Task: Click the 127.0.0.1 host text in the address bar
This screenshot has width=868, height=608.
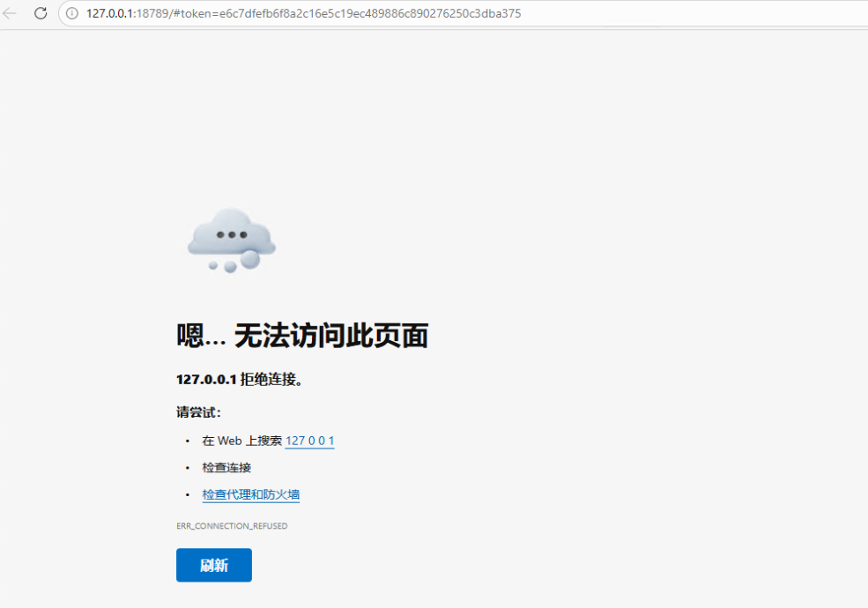Action: click(x=109, y=14)
